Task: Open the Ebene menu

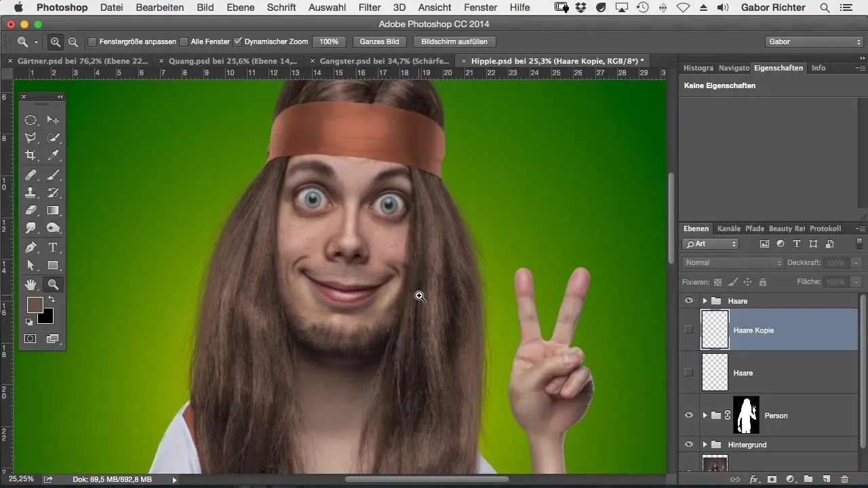Action: coord(241,8)
